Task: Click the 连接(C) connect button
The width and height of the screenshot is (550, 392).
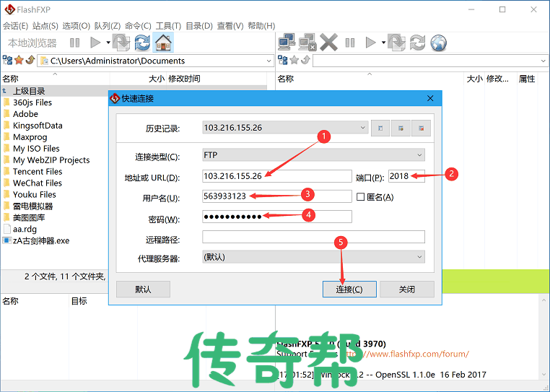Action: (349, 289)
